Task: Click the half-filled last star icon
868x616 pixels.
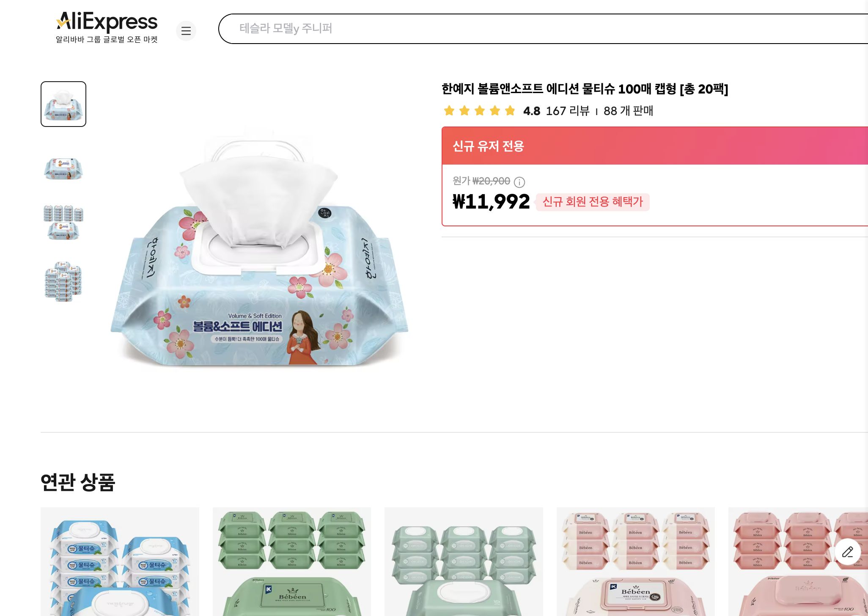Action: 509,110
